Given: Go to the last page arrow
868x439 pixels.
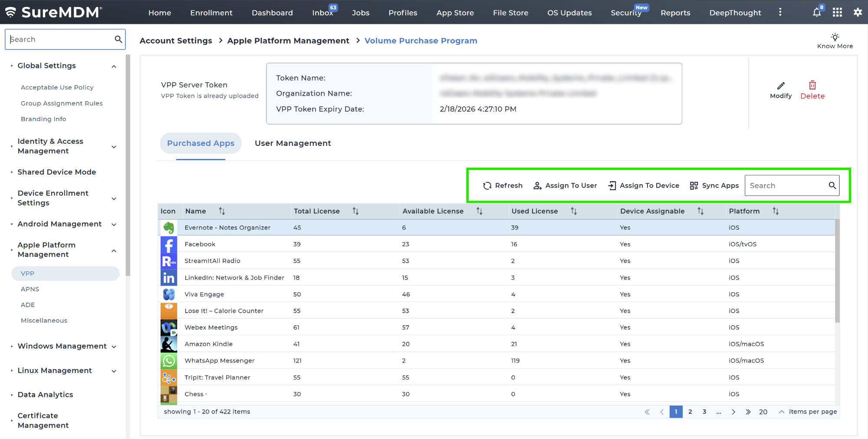Looking at the screenshot, I should pyautogui.click(x=748, y=412).
